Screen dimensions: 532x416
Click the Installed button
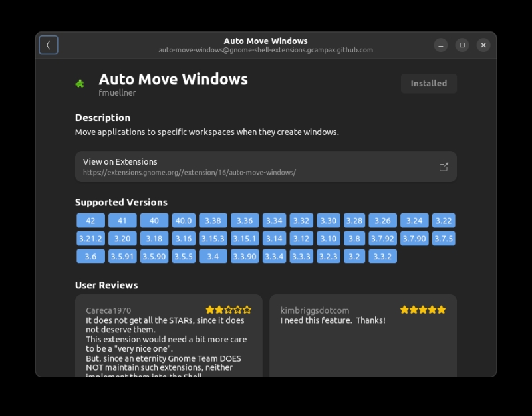(428, 84)
